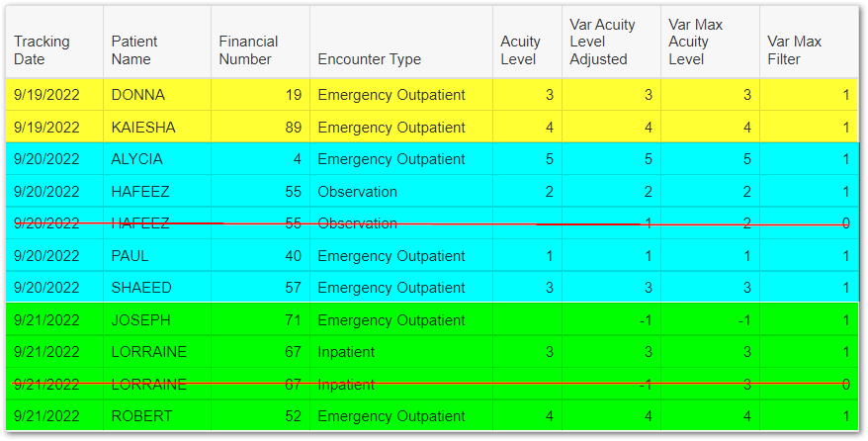Screen dimensions: 868x441
Task: Click financial number 52 in ROBERT row
Action: [x=260, y=415]
